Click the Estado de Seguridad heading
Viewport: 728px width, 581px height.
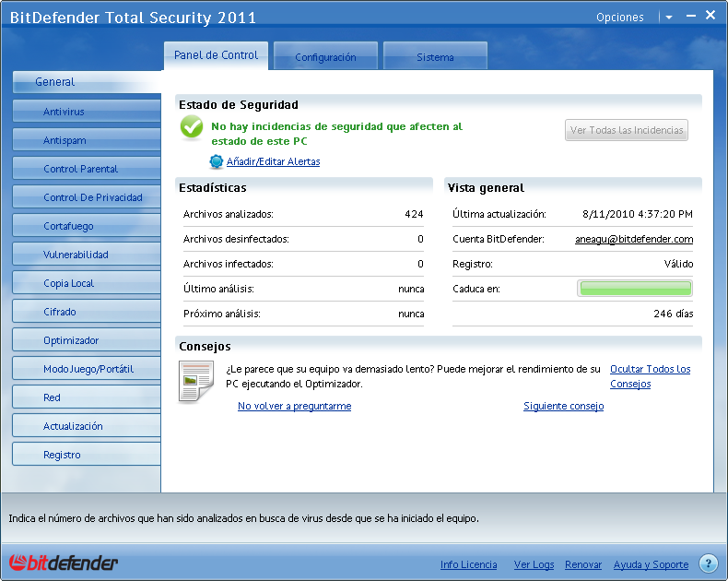pos(238,104)
